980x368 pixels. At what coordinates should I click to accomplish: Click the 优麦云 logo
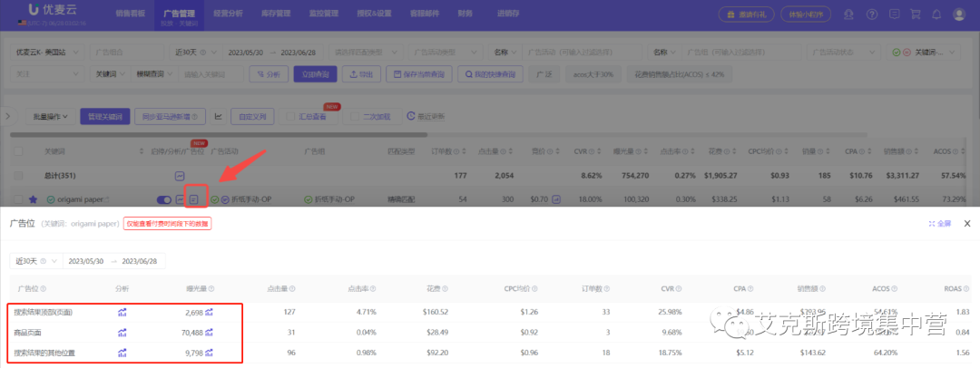point(51,10)
